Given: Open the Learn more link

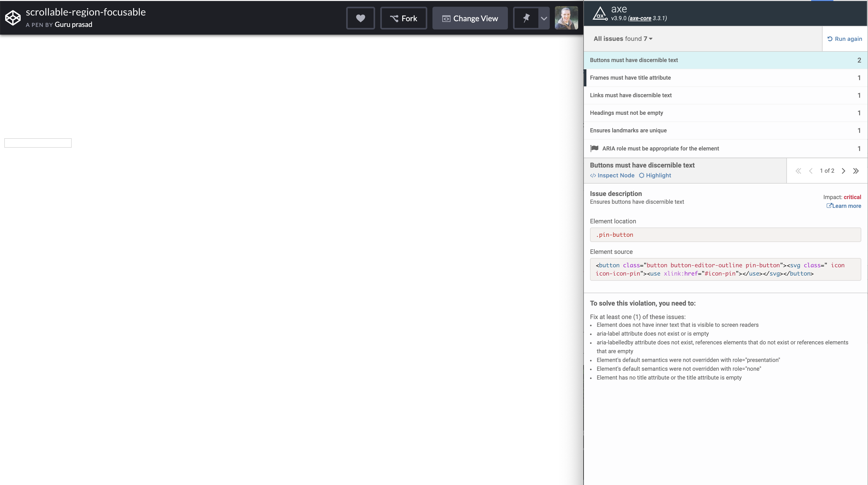Looking at the screenshot, I should pyautogui.click(x=843, y=206).
